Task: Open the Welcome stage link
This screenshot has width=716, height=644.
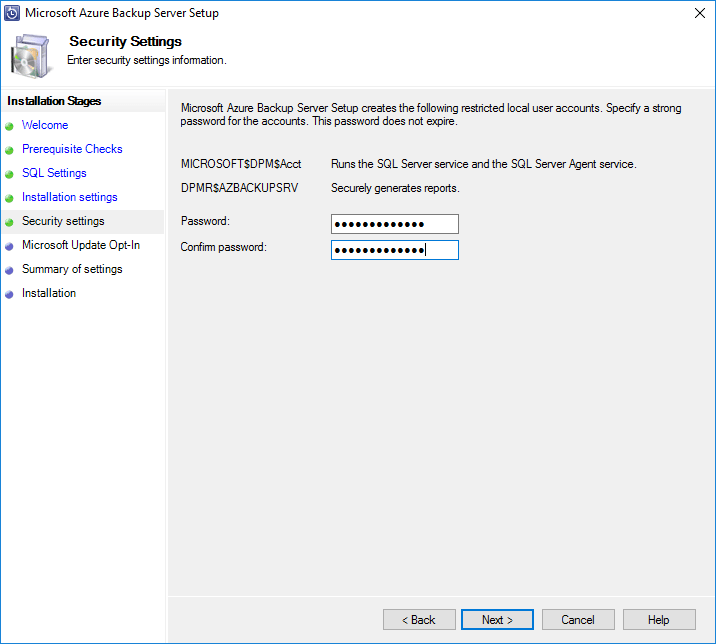Action: tap(45, 125)
